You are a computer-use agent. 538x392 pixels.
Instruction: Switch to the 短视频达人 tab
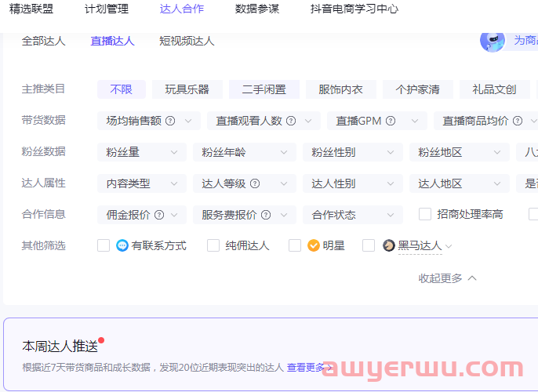[187, 41]
